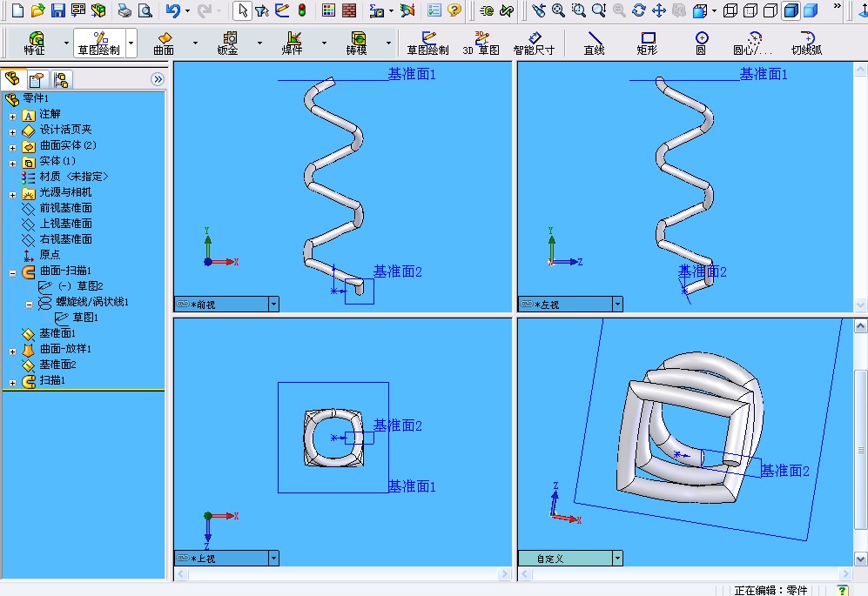Open SolidWorks Help question mark icon
This screenshot has width=868, height=596.
[x=454, y=10]
